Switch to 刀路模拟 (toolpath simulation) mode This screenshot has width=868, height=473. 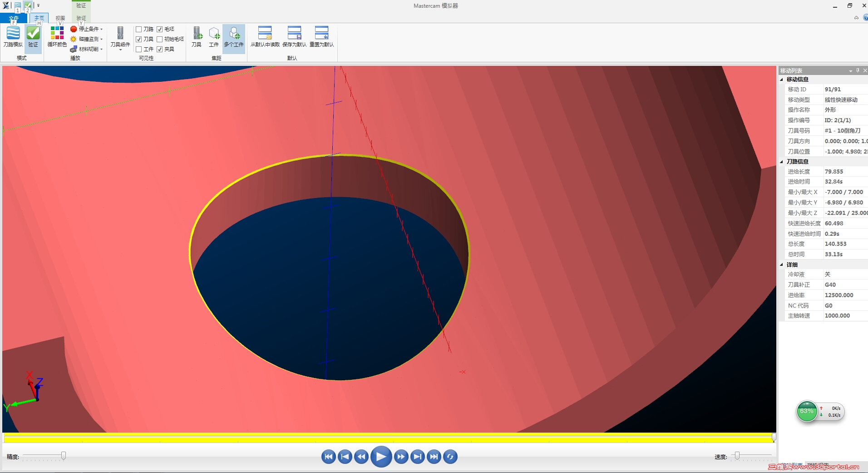click(13, 36)
